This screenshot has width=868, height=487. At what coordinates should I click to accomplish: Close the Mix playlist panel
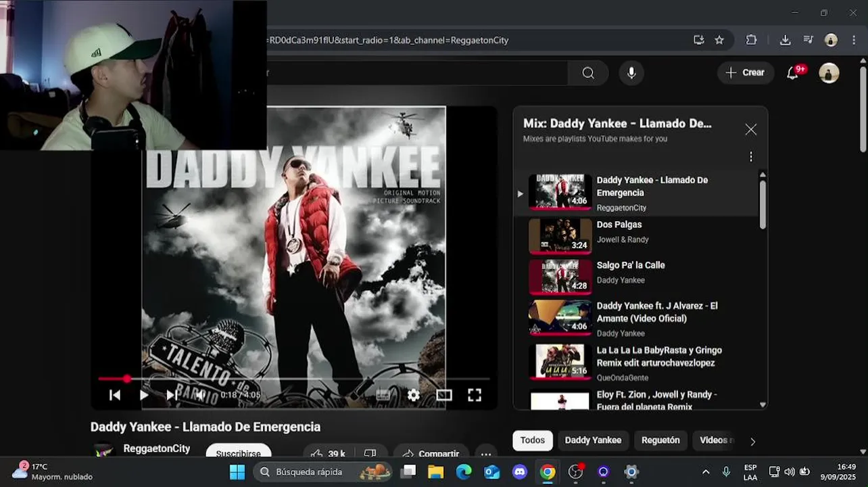click(x=750, y=130)
